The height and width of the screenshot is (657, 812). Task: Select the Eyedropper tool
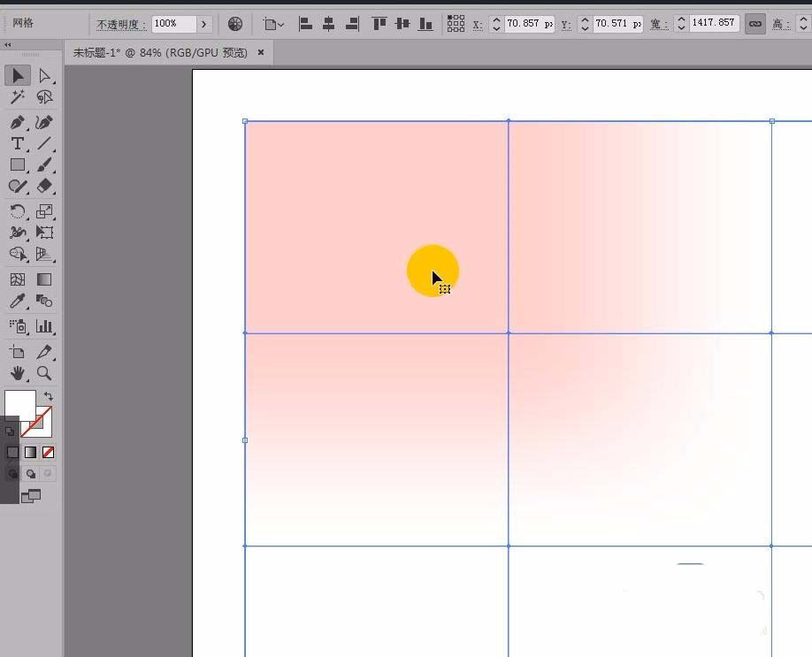click(18, 301)
